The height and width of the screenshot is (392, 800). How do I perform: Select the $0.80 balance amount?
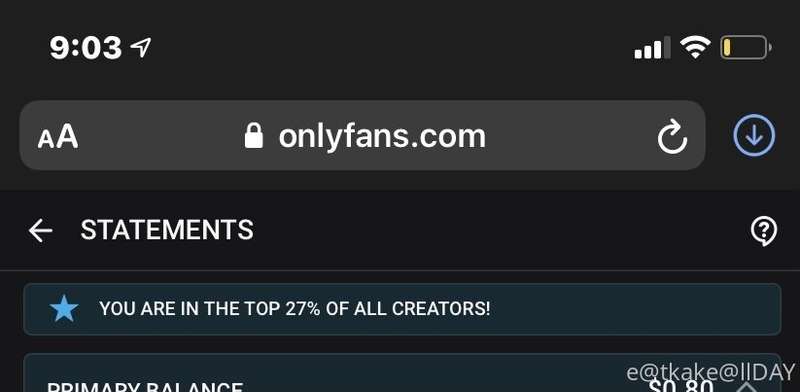[x=681, y=386]
